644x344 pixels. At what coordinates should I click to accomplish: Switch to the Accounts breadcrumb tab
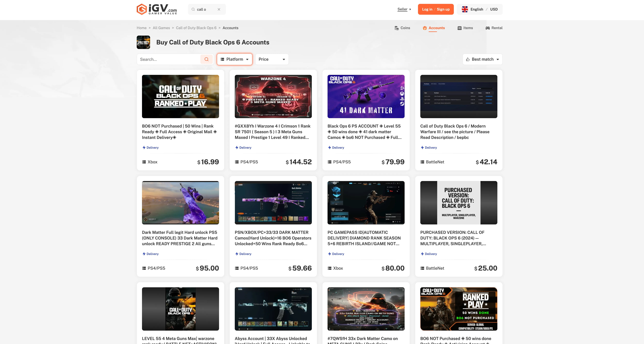point(230,28)
